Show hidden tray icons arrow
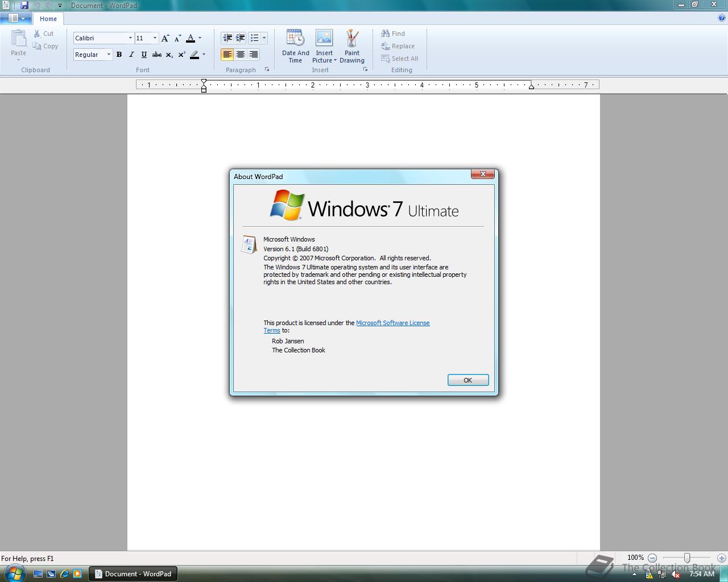Image resolution: width=728 pixels, height=582 pixels. pyautogui.click(x=634, y=574)
